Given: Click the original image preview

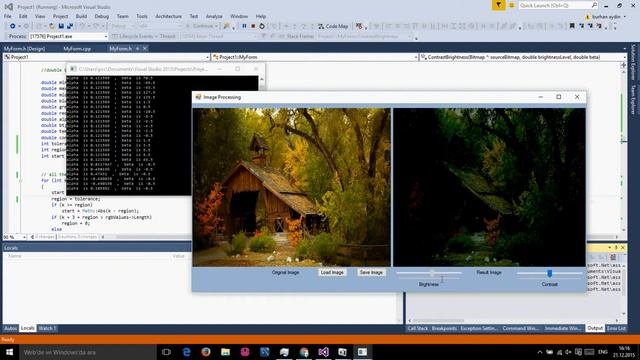Looking at the screenshot, I should click(291, 187).
